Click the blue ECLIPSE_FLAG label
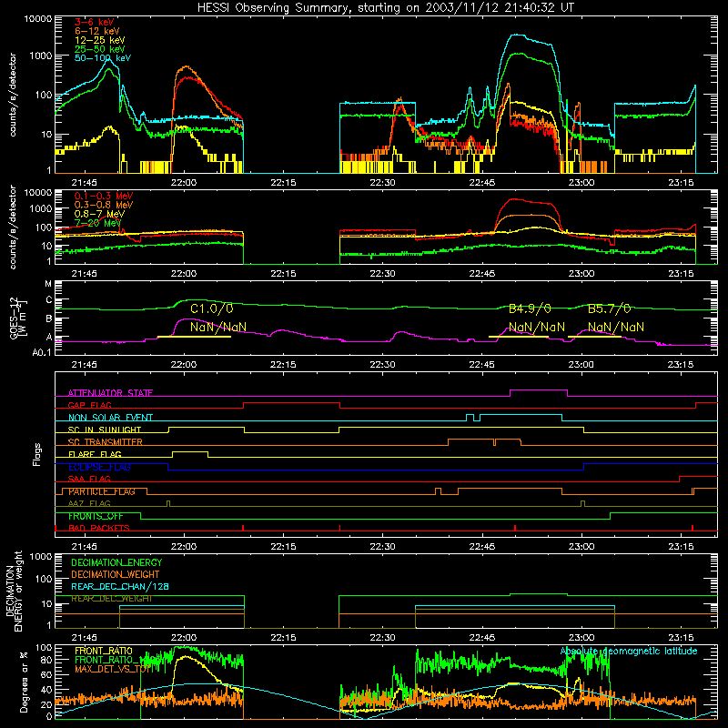The image size is (728, 728). [x=99, y=467]
